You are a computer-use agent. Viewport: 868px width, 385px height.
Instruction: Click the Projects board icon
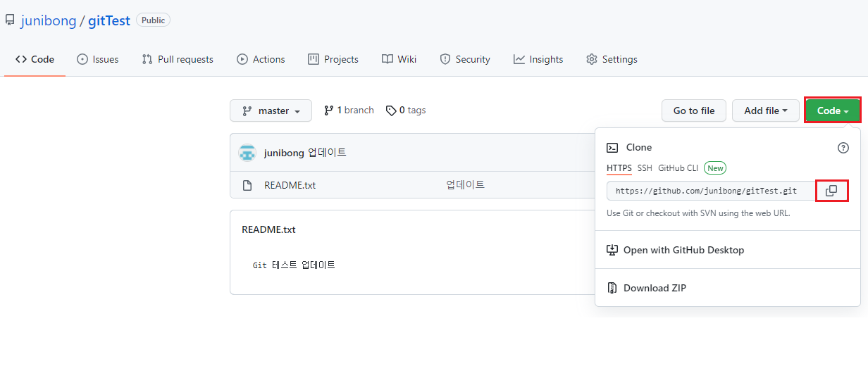pyautogui.click(x=314, y=59)
